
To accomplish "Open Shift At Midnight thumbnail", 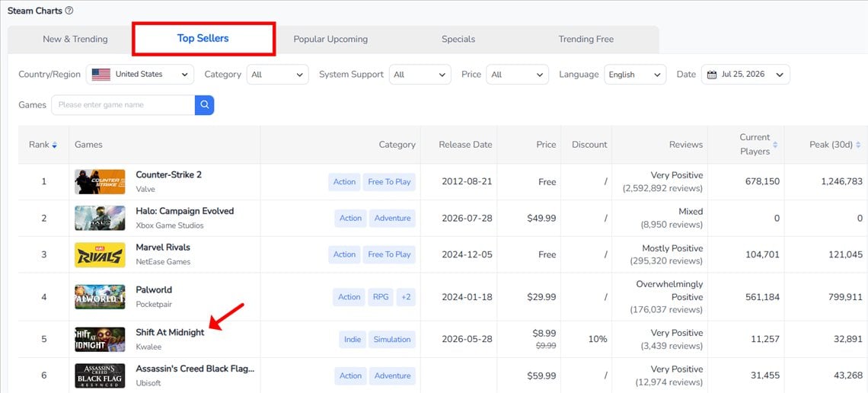I will tap(101, 340).
